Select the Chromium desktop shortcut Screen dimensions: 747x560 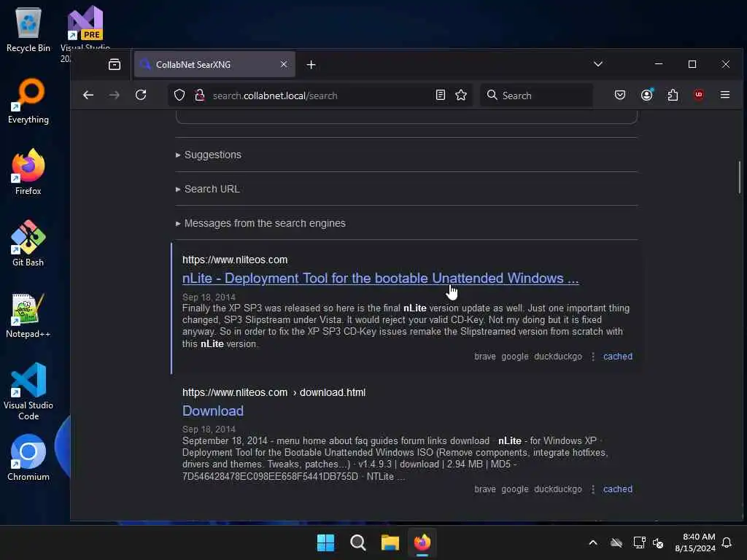tap(28, 458)
